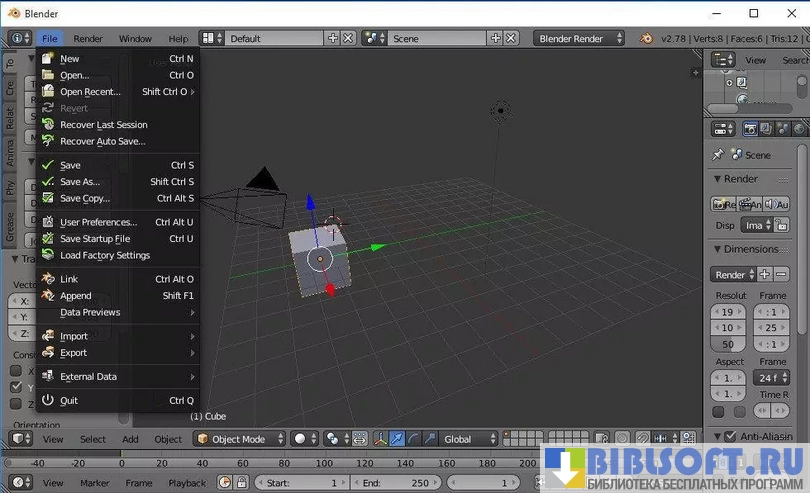Image resolution: width=810 pixels, height=493 pixels.
Task: Toggle the 3D manipulator widget icon
Action: pos(381,439)
